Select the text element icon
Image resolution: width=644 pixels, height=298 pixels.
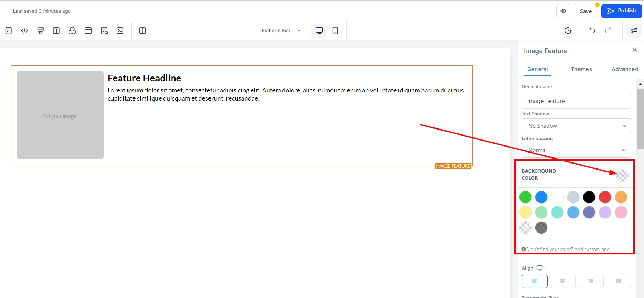click(56, 31)
